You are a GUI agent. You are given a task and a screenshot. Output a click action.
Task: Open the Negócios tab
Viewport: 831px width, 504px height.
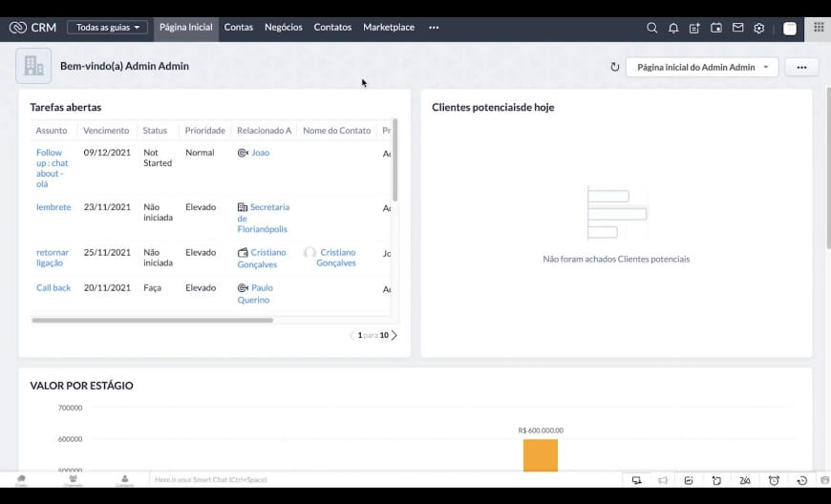pyautogui.click(x=284, y=28)
